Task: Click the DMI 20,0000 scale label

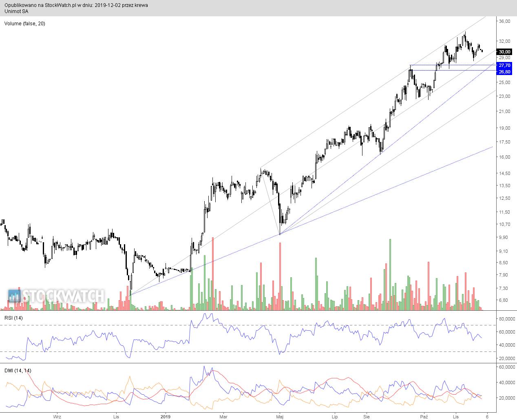Action: (x=507, y=398)
